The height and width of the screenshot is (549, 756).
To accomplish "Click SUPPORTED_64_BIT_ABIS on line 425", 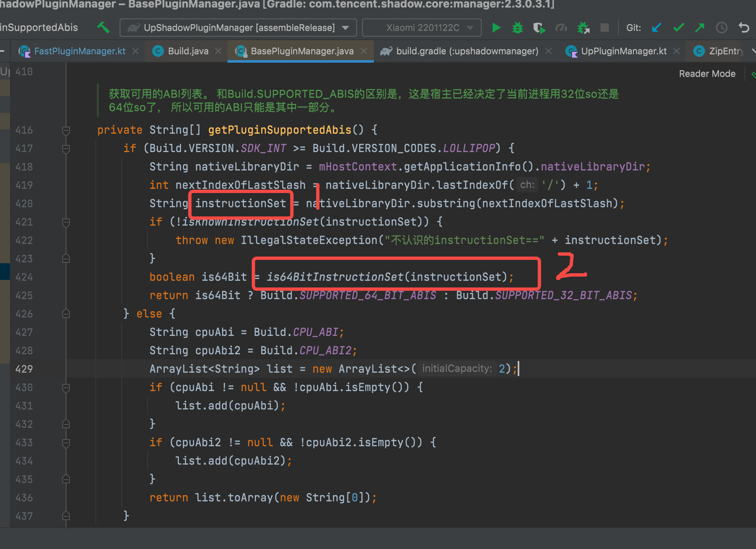I will point(368,295).
